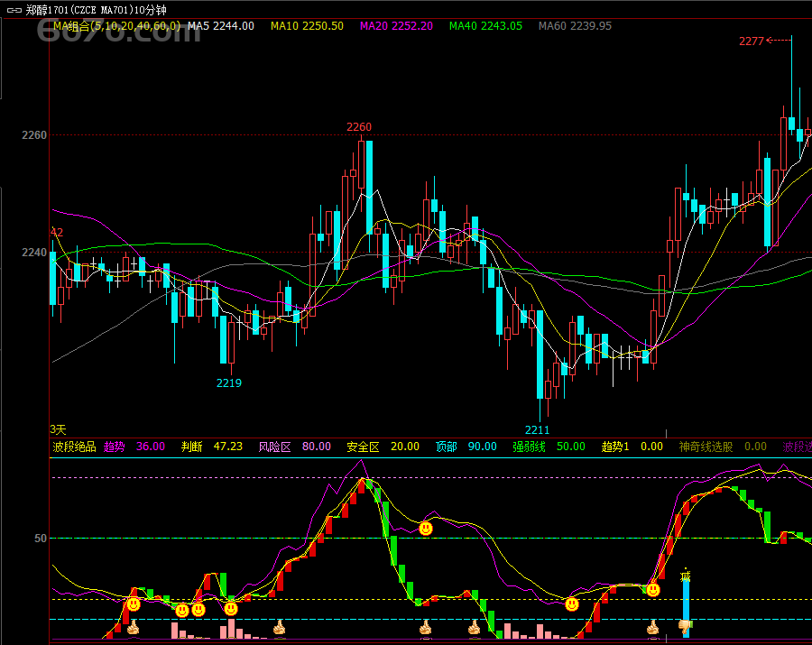Click the leftmost thumbs-up icon at the panel bottom
The image size is (812, 645).
pyautogui.click(x=134, y=627)
